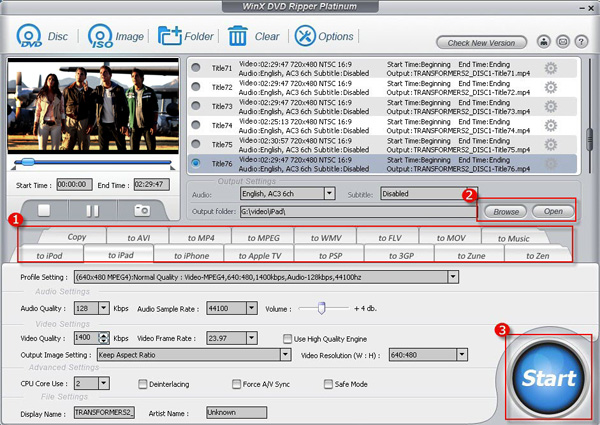Choose the to PSP tab
Image resolution: width=600 pixels, height=425 pixels.
(x=331, y=256)
